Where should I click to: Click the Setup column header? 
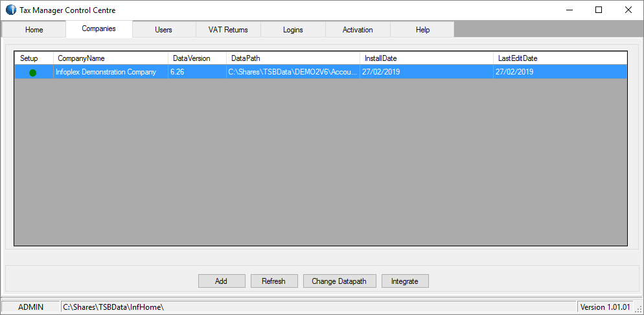33,58
